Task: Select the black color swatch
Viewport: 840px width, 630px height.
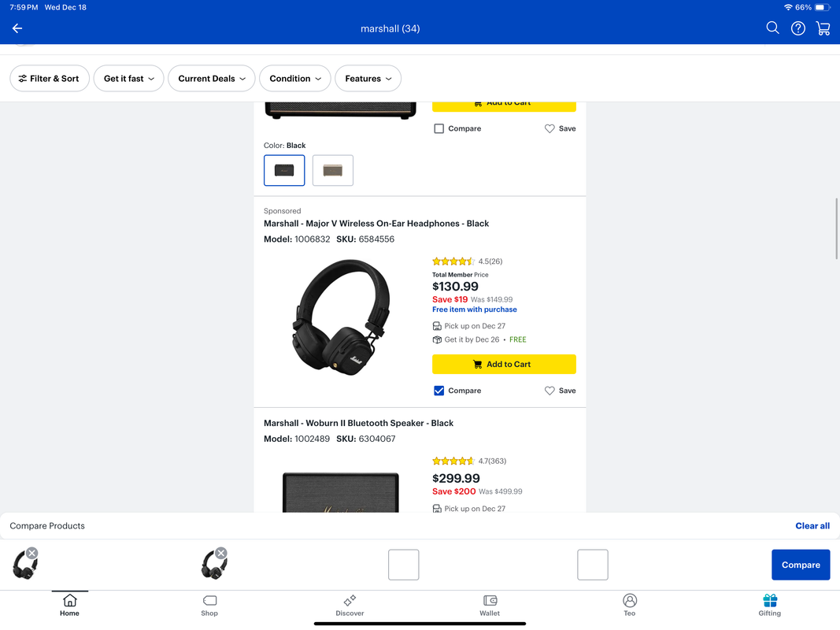Action: [x=284, y=170]
